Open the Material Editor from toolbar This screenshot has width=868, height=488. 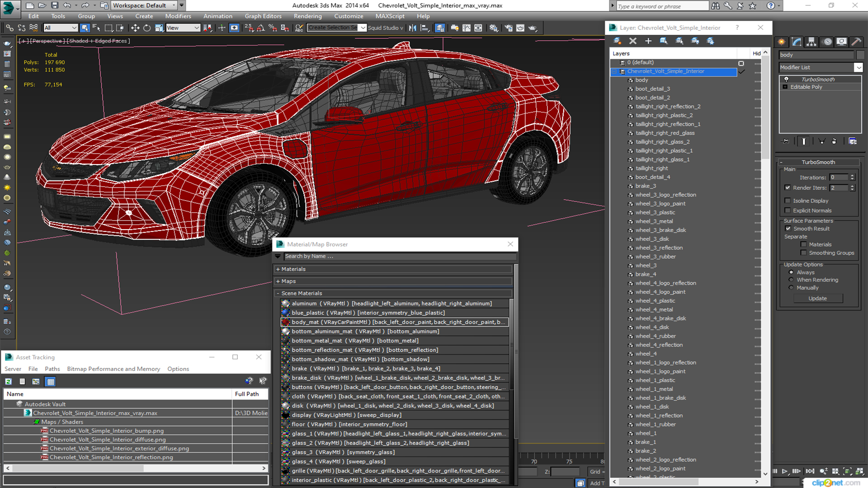tap(493, 28)
